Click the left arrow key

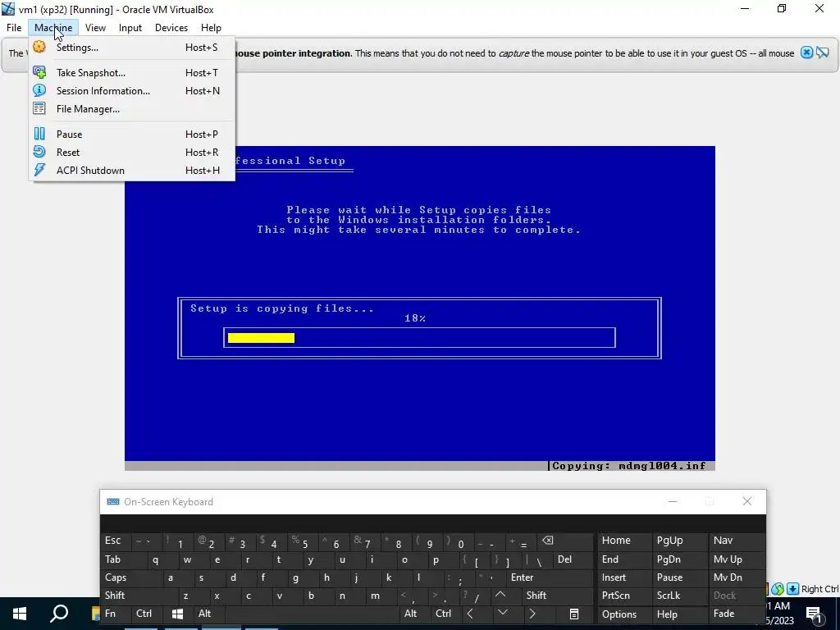pos(470,614)
